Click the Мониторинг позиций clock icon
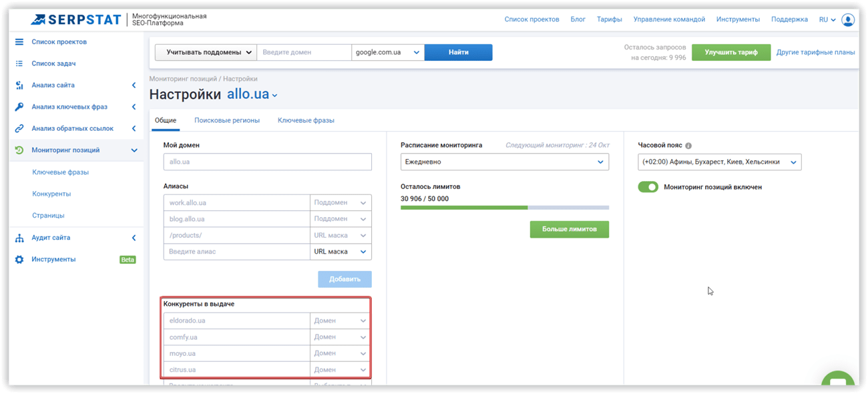The image size is (868, 394). [19, 150]
